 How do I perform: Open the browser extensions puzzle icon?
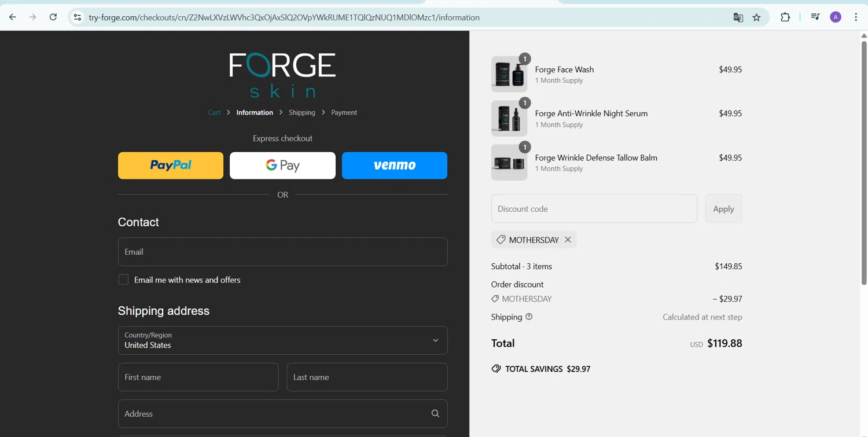[x=785, y=17]
